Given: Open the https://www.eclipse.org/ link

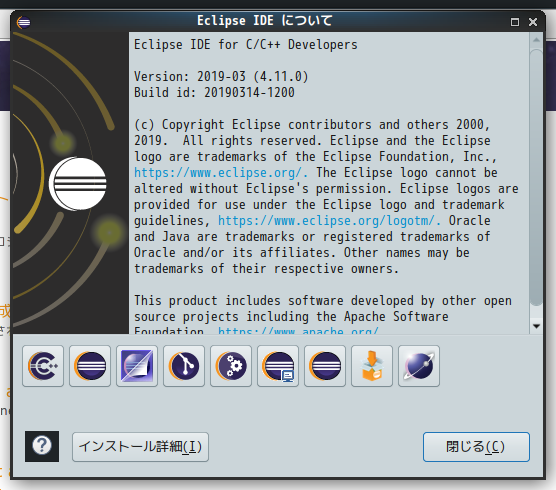Looking at the screenshot, I should (221, 173).
